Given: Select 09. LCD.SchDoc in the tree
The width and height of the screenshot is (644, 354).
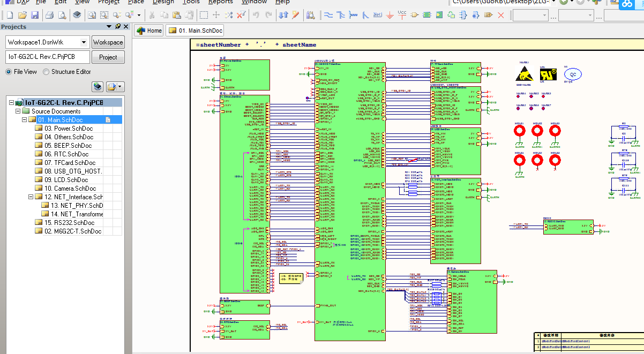Looking at the screenshot, I should click(66, 180).
